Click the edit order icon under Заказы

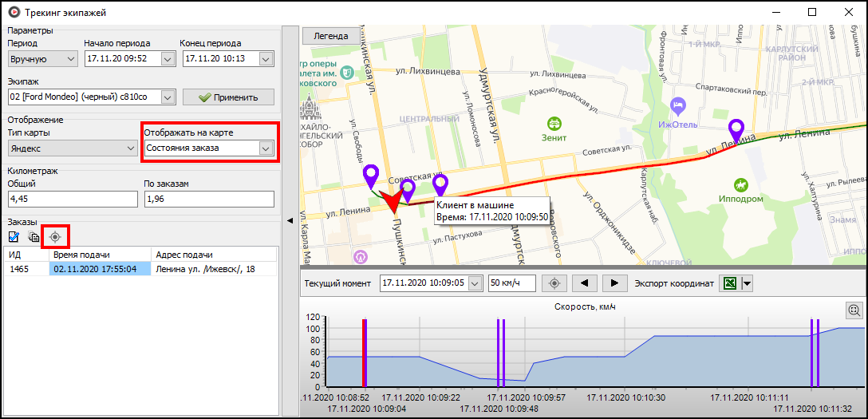click(x=14, y=236)
